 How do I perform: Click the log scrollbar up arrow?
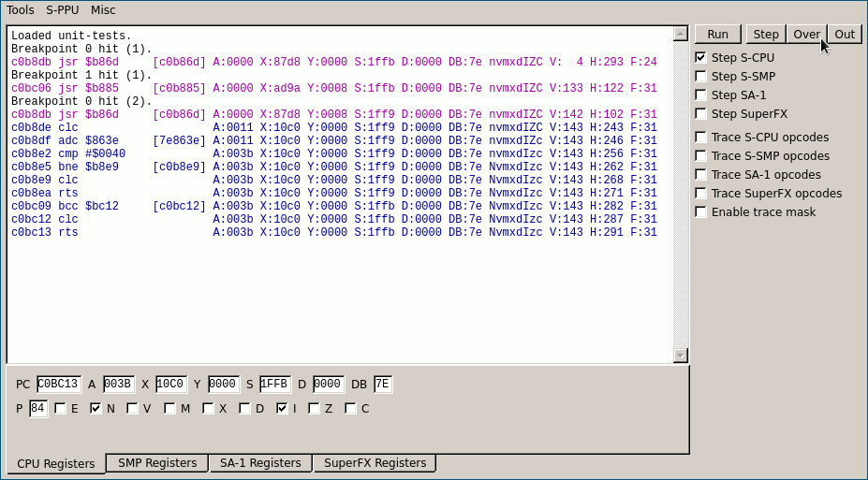(681, 35)
